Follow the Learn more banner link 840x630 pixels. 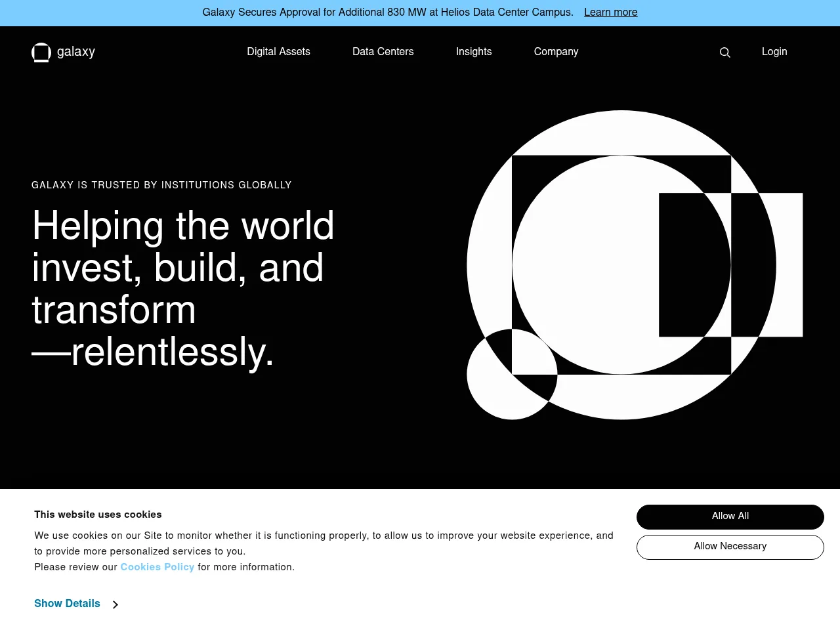pyautogui.click(x=610, y=12)
